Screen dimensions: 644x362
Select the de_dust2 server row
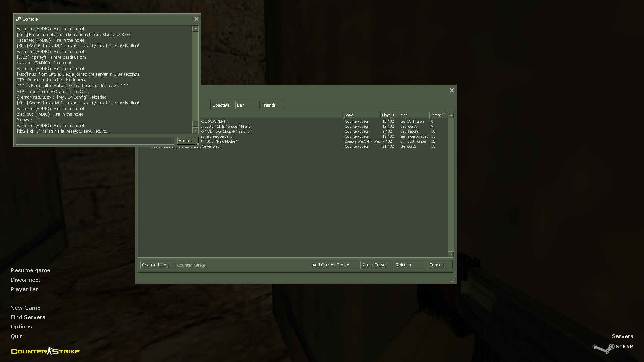(293, 146)
